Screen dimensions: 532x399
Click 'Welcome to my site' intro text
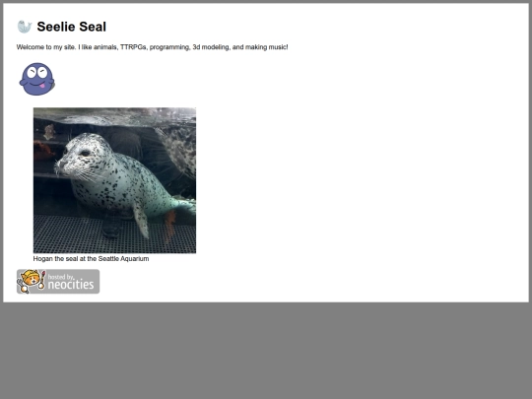point(45,47)
